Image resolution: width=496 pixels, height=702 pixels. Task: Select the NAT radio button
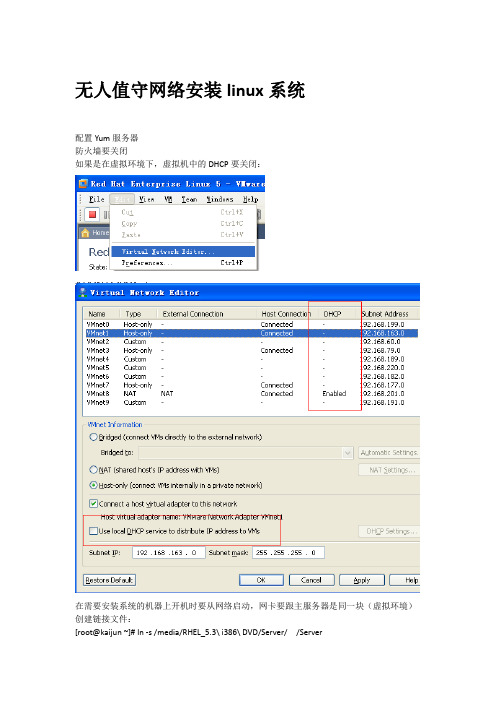point(94,470)
